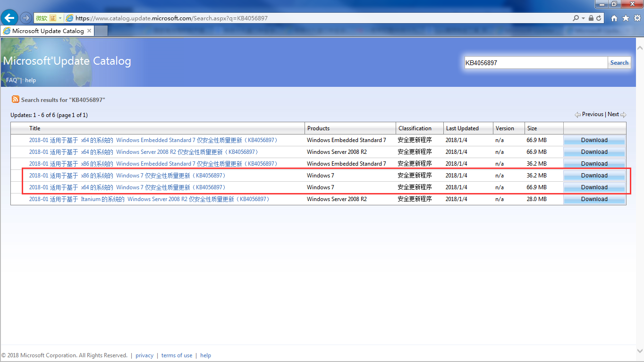Click the scrollbar up arrow
The width and height of the screenshot is (644, 362).
click(x=640, y=48)
